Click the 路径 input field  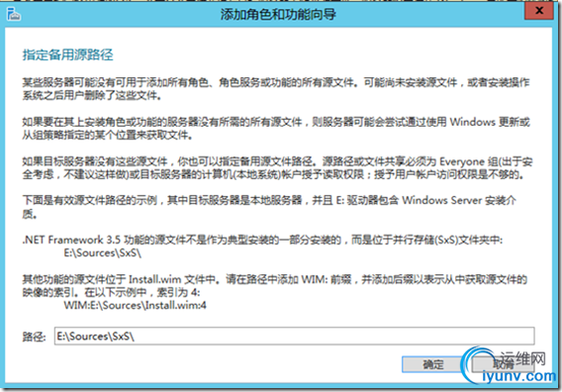294,336
